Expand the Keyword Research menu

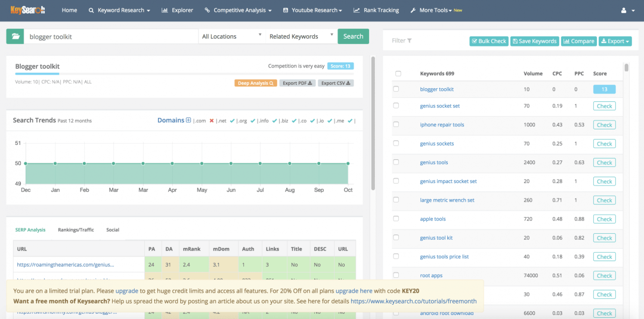(x=119, y=10)
